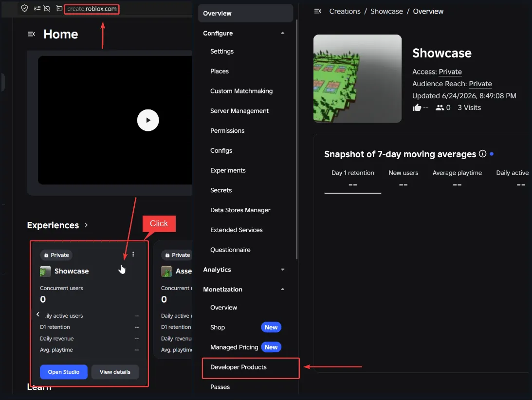
Task: Open Extended Services page
Action: click(236, 230)
